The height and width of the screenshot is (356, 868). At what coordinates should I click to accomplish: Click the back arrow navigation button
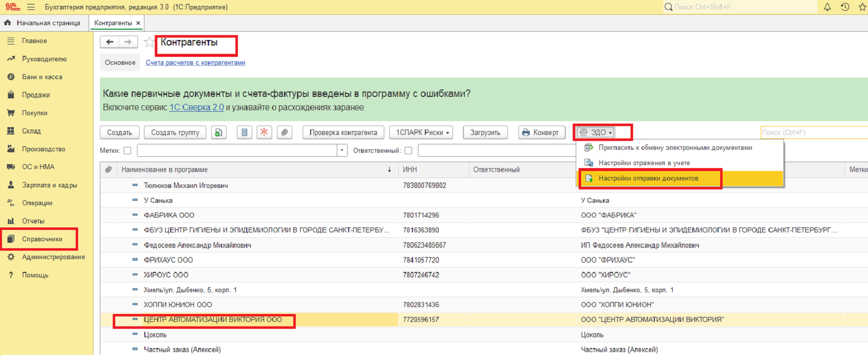110,42
